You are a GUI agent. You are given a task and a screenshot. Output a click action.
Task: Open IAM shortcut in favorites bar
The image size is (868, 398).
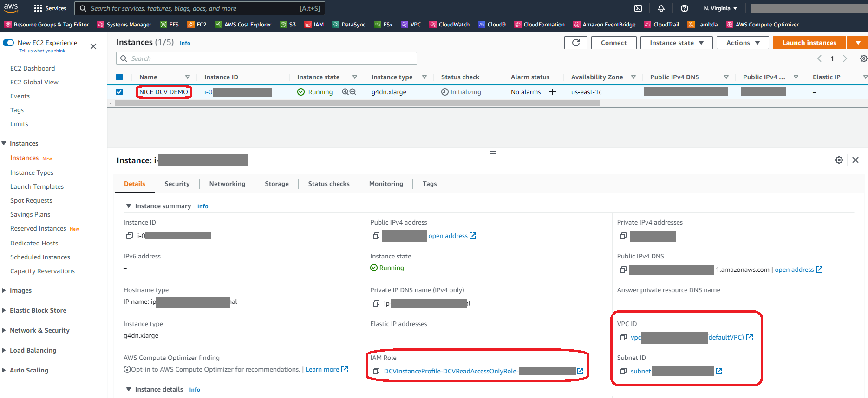[x=314, y=25]
